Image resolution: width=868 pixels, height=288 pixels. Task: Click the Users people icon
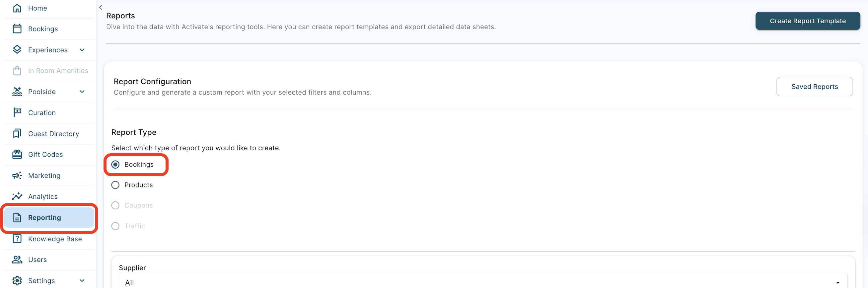17,260
